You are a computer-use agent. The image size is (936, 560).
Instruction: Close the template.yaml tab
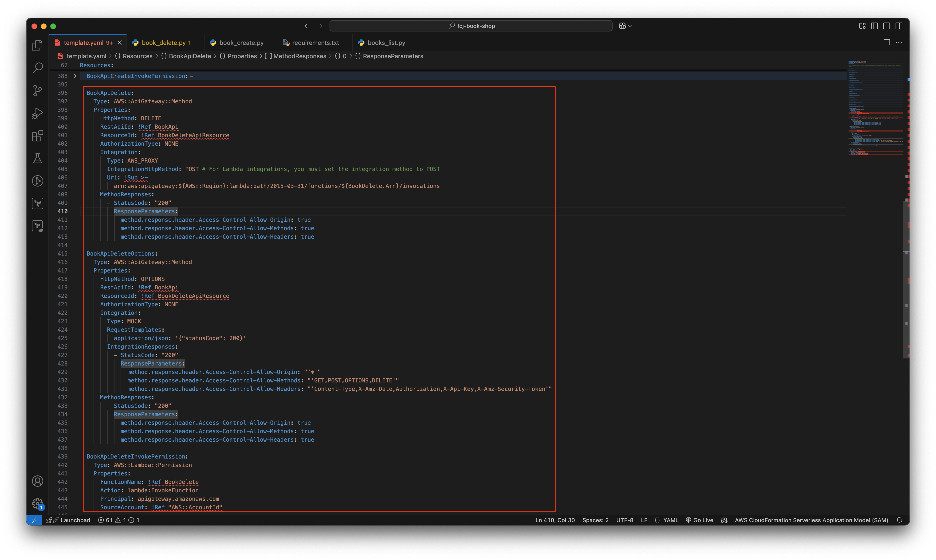[120, 43]
